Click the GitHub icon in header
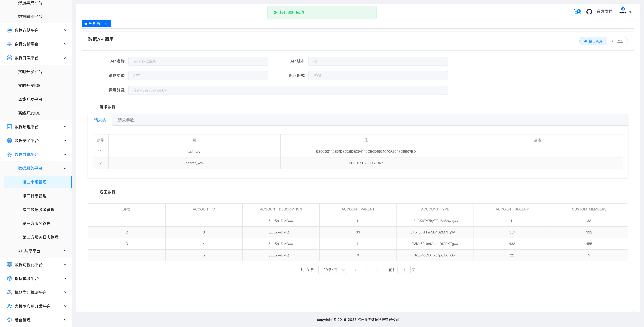The width and height of the screenshot is (644, 327). (x=589, y=12)
